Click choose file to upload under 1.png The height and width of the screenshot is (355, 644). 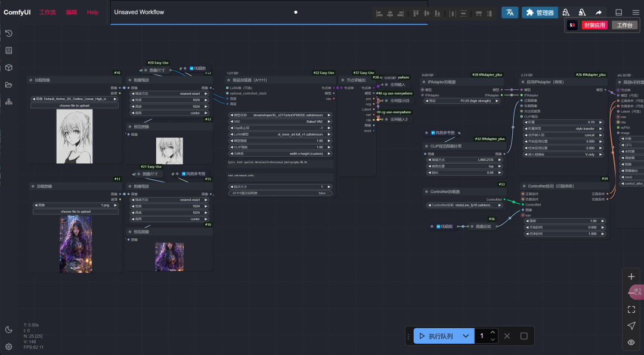tap(76, 212)
